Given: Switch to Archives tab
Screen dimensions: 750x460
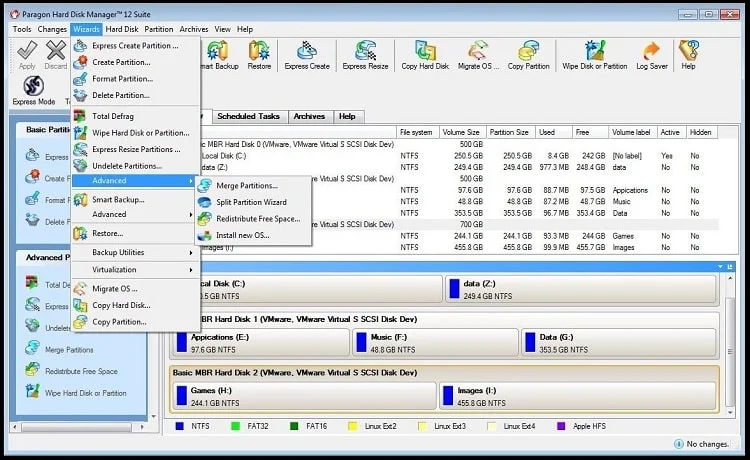Looking at the screenshot, I should click(309, 116).
